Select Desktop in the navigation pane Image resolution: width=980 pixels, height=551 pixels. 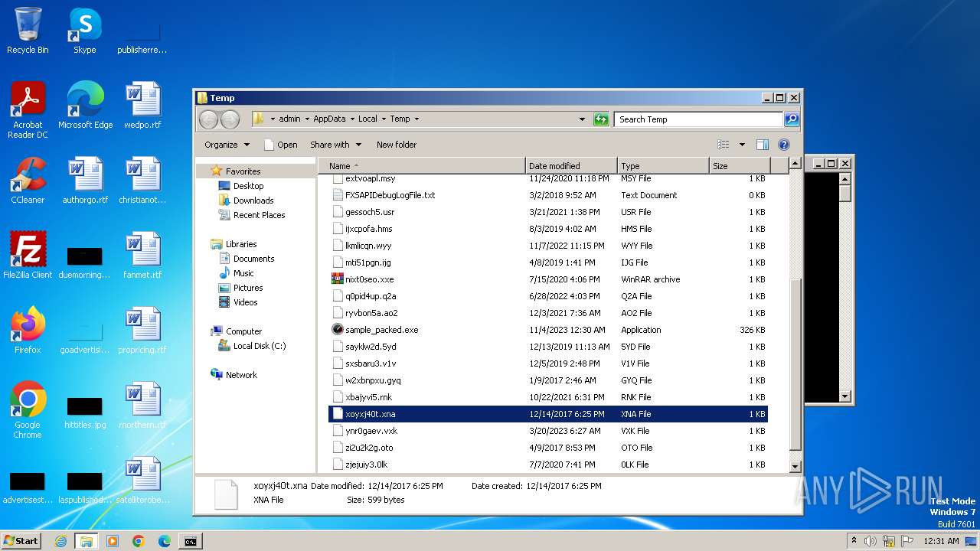(248, 186)
